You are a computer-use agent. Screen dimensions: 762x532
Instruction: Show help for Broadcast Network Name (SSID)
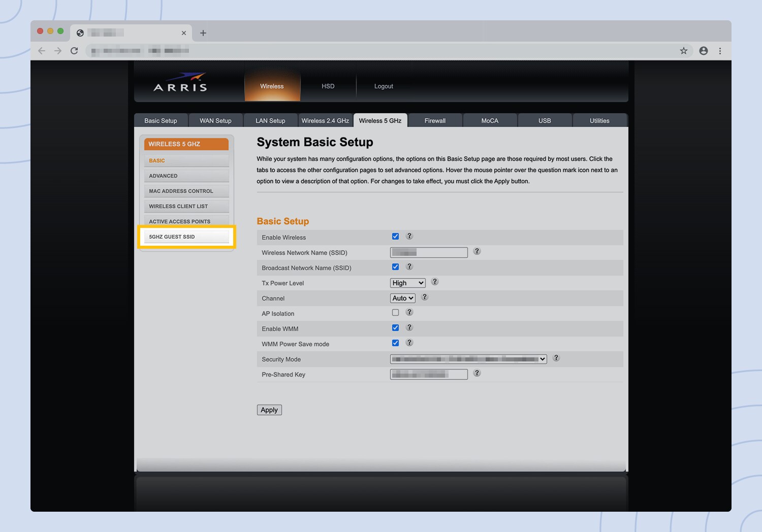(x=409, y=267)
